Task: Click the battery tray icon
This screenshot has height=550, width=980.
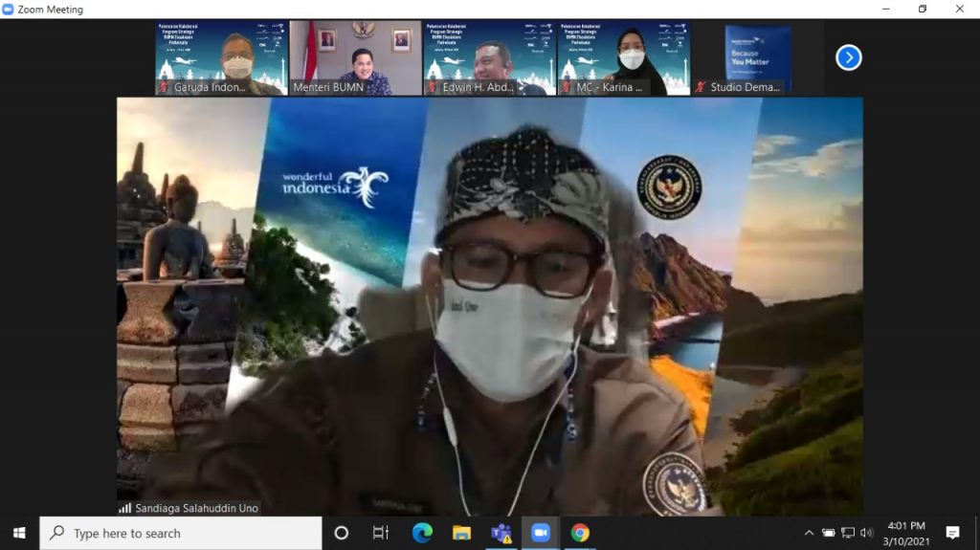Action: pyautogui.click(x=828, y=533)
